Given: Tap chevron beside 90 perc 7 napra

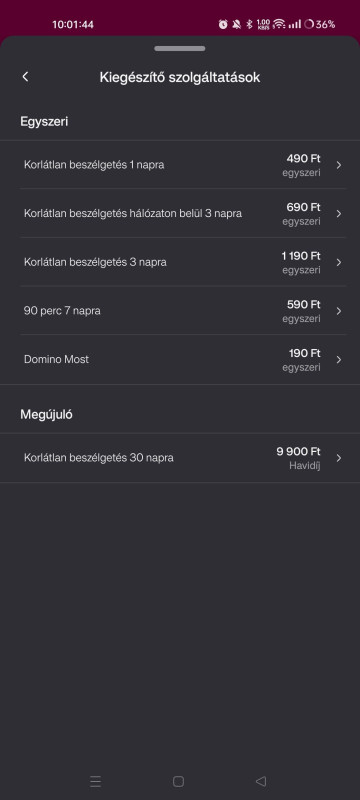Looking at the screenshot, I should [339, 311].
